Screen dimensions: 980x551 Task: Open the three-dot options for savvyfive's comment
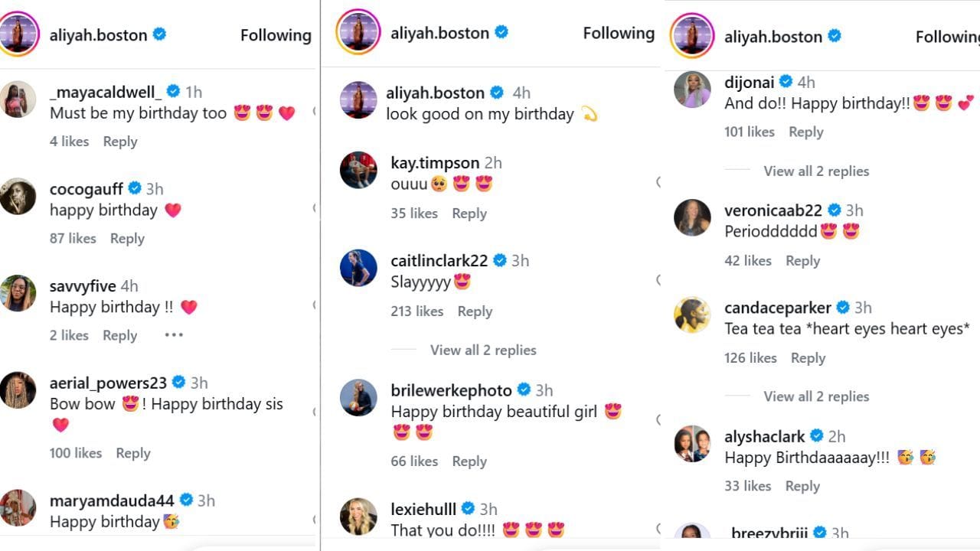point(173,334)
